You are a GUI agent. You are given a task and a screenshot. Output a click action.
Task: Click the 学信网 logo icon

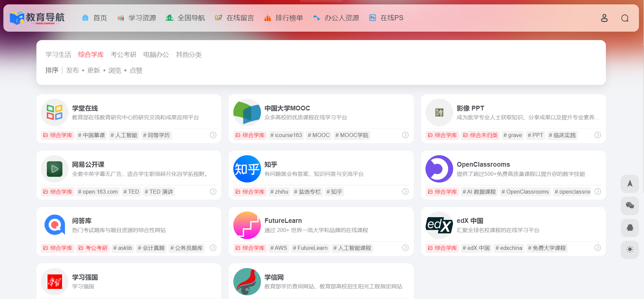click(x=247, y=281)
